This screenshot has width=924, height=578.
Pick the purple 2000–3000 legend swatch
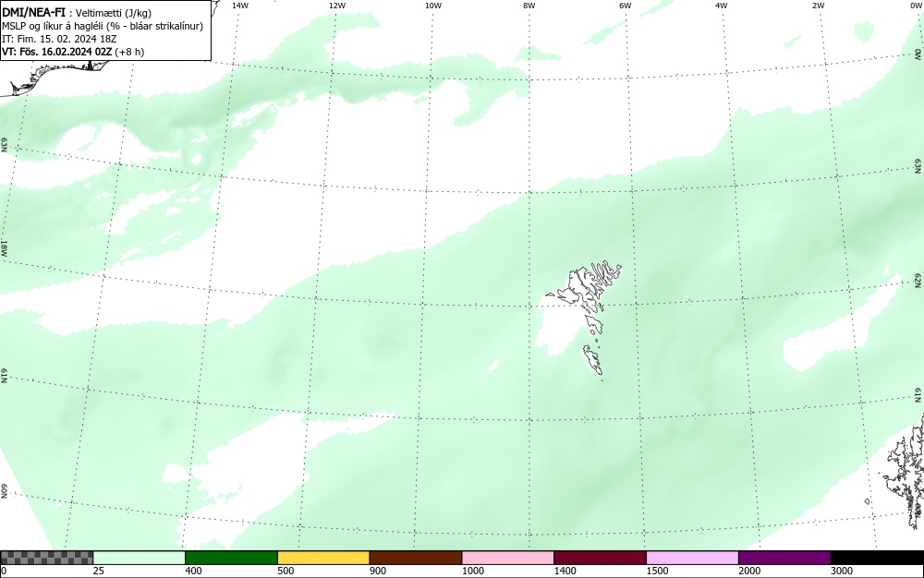pyautogui.click(x=784, y=558)
